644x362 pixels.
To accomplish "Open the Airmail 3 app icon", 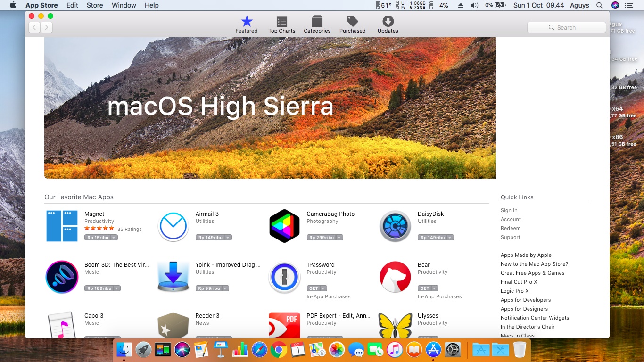I will pyautogui.click(x=173, y=226).
